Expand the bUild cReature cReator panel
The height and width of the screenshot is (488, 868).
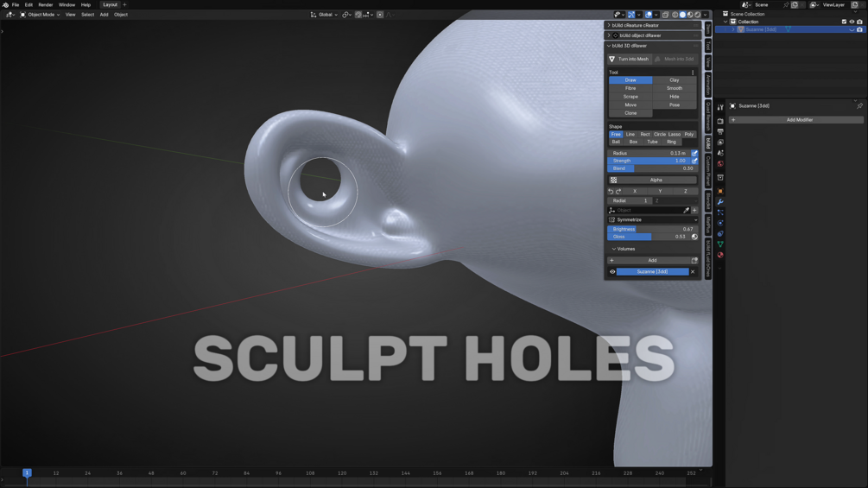point(609,25)
